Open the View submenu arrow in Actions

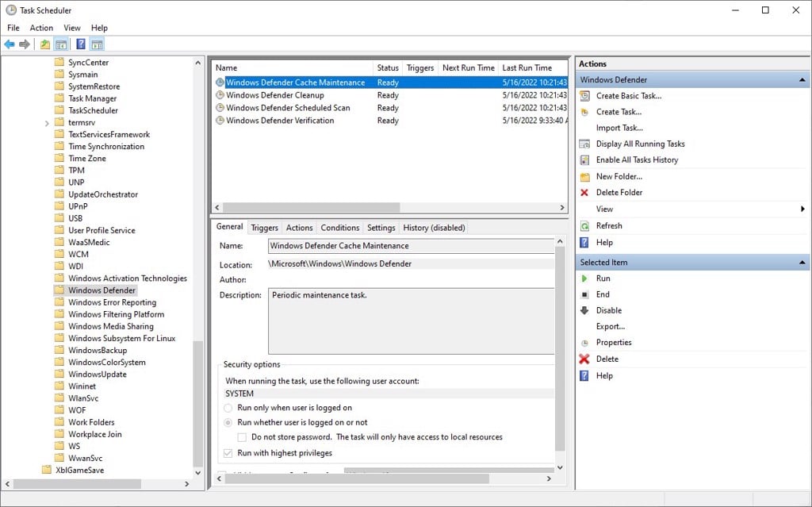(802, 209)
